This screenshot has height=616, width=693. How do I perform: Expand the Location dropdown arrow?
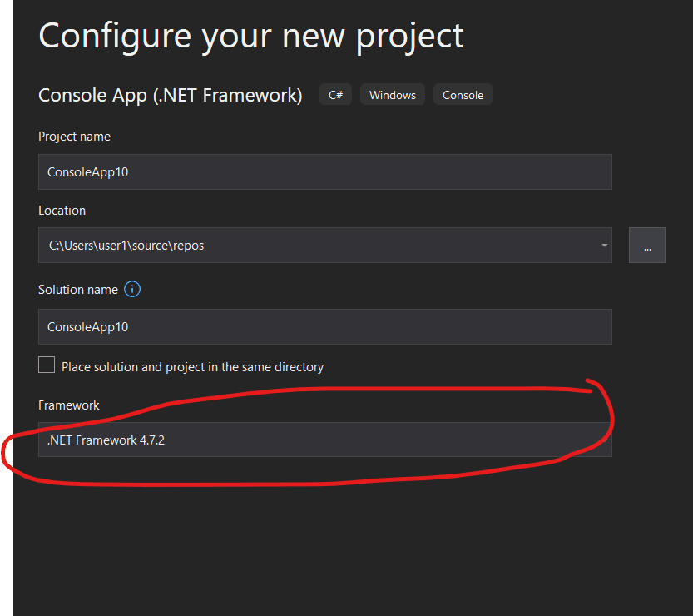(x=603, y=246)
